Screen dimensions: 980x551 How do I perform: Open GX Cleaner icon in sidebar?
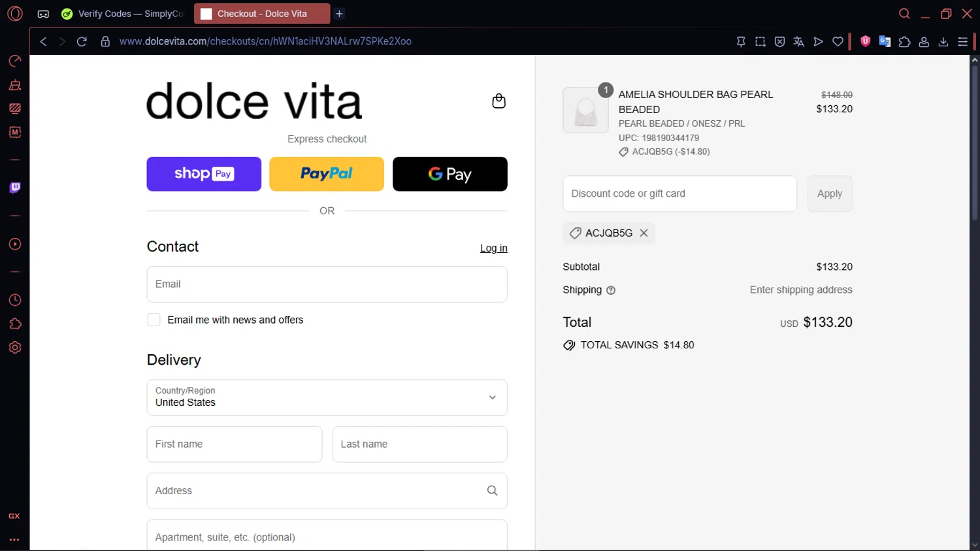click(x=15, y=85)
